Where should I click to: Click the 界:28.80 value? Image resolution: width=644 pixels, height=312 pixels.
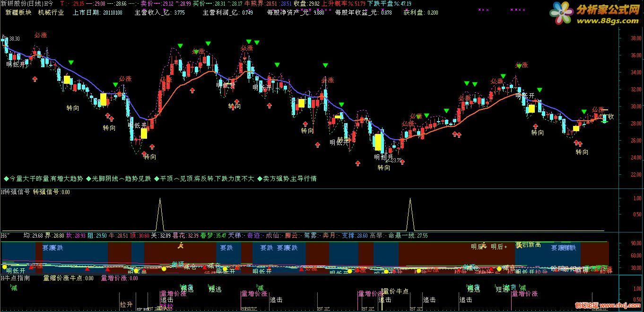coord(55,235)
